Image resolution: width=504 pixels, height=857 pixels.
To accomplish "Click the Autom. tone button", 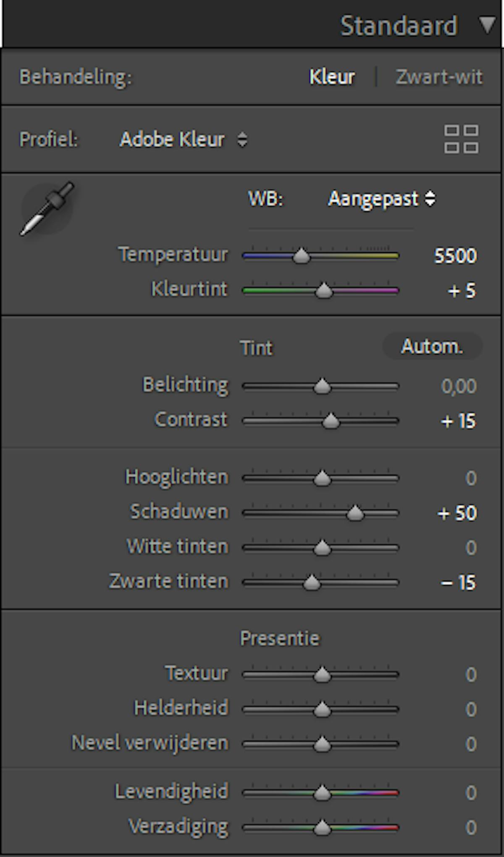I will pyautogui.click(x=432, y=346).
